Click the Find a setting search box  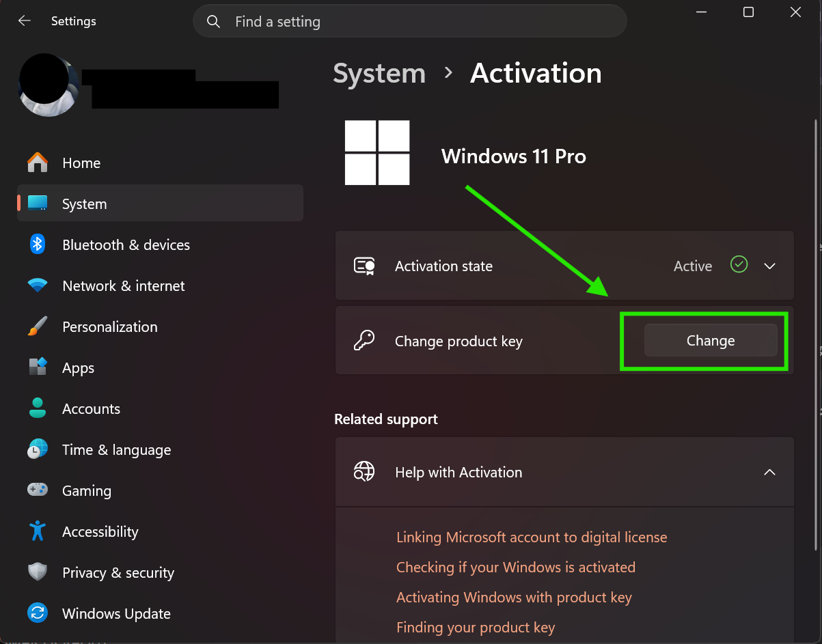pos(410,21)
